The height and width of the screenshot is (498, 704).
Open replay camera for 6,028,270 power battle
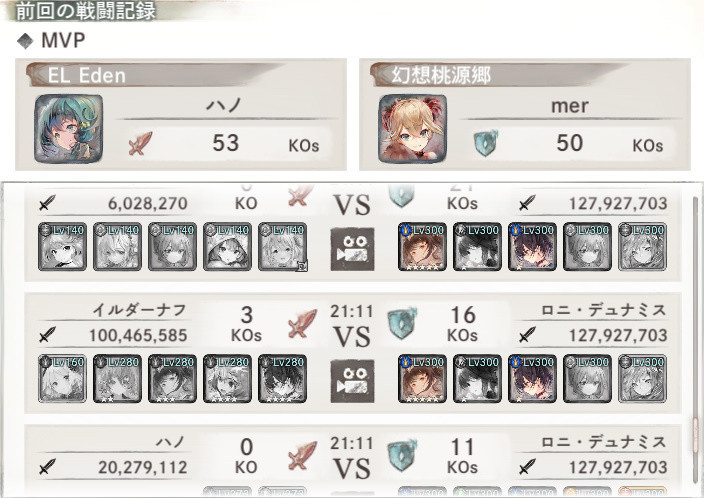pos(352,249)
